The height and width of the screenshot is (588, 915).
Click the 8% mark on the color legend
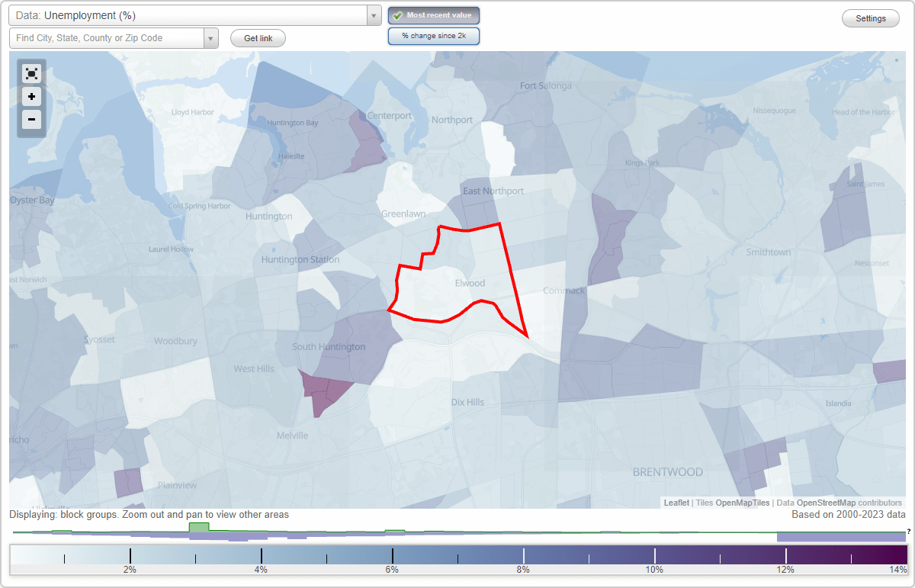click(x=523, y=554)
